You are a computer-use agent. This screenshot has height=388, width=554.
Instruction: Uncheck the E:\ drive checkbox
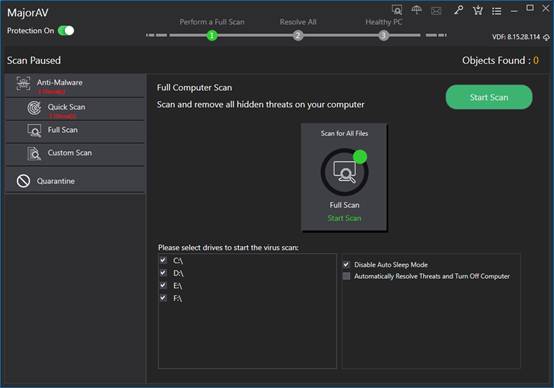tap(163, 285)
